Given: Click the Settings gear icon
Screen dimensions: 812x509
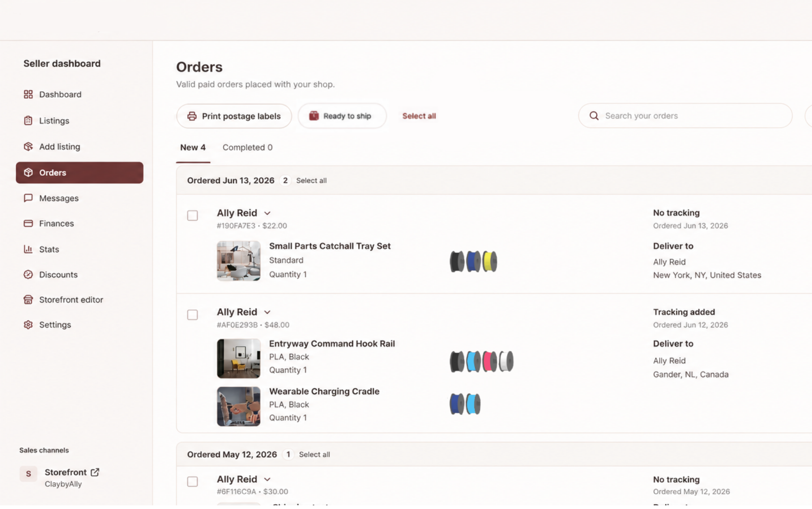Looking at the screenshot, I should tap(28, 325).
